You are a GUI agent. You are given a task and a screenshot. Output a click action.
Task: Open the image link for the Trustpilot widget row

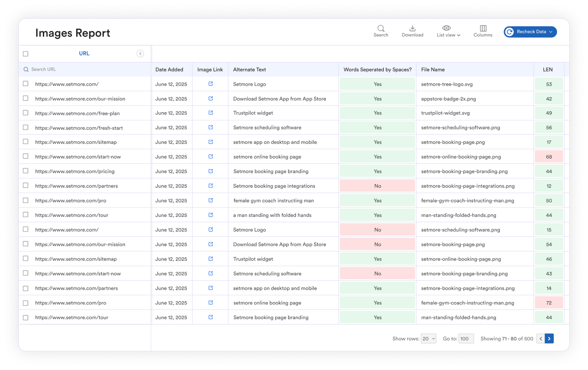210,113
